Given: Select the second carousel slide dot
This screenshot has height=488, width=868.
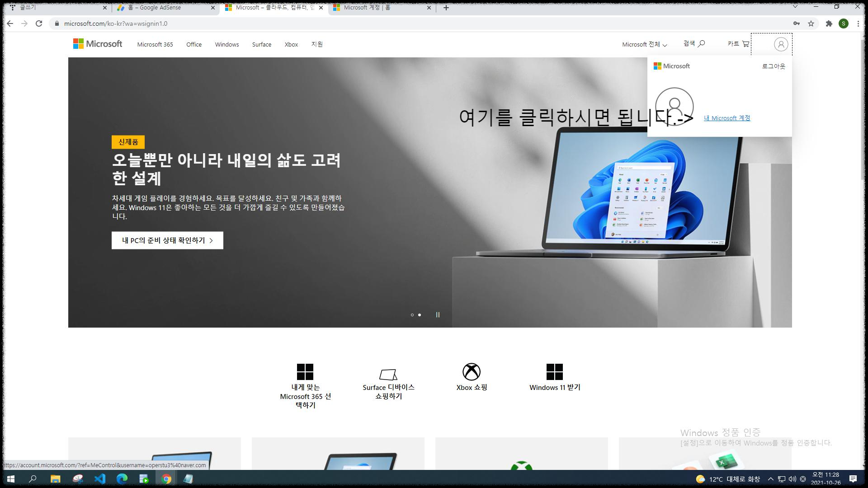Looking at the screenshot, I should (420, 315).
